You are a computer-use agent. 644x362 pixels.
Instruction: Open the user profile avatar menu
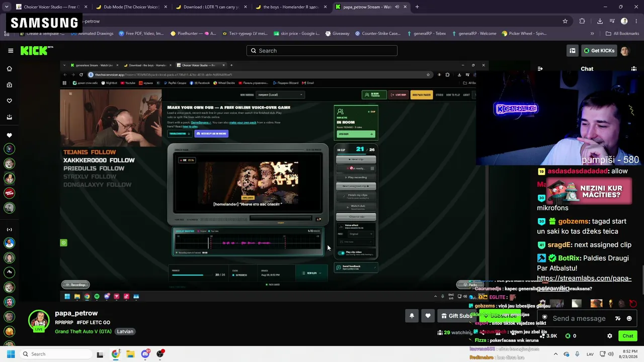624,50
